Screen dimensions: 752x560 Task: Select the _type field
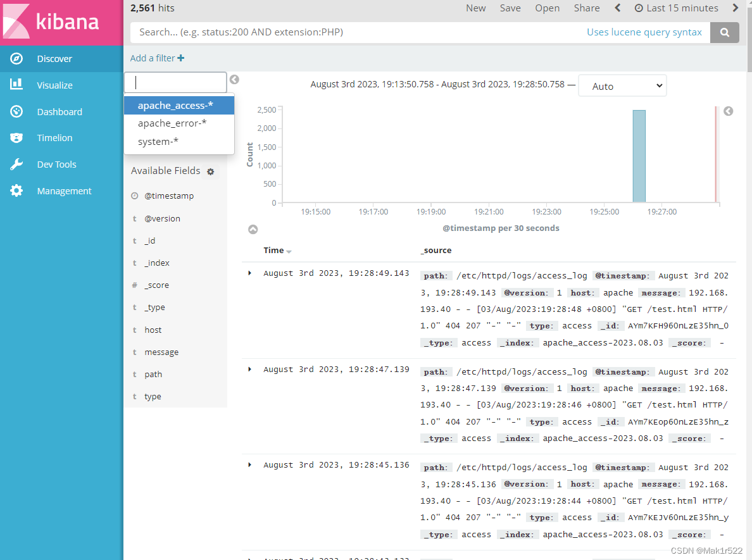coord(154,308)
